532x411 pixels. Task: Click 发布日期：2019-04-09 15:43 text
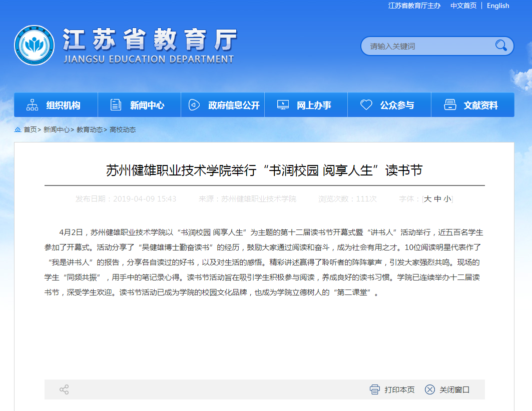[126, 199]
